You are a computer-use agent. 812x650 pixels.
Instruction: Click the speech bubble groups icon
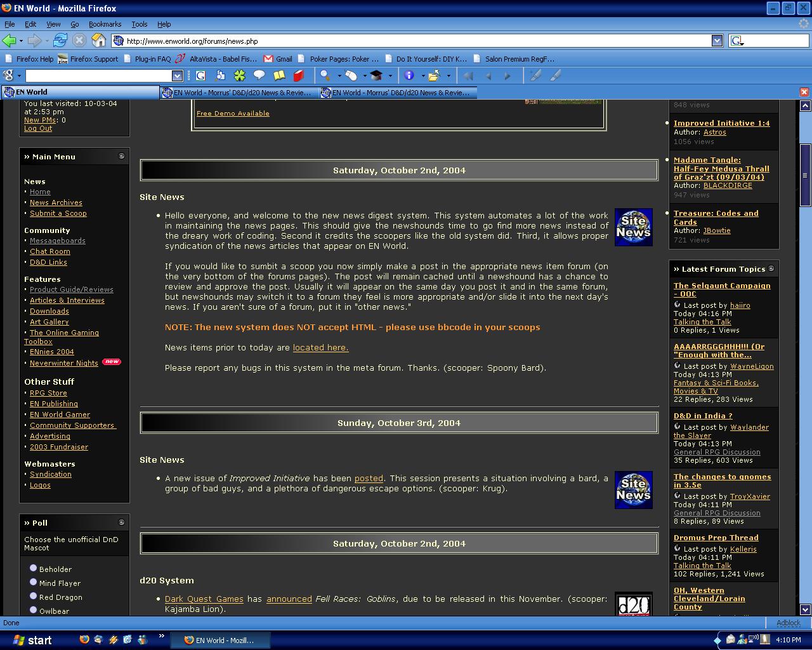click(x=259, y=76)
